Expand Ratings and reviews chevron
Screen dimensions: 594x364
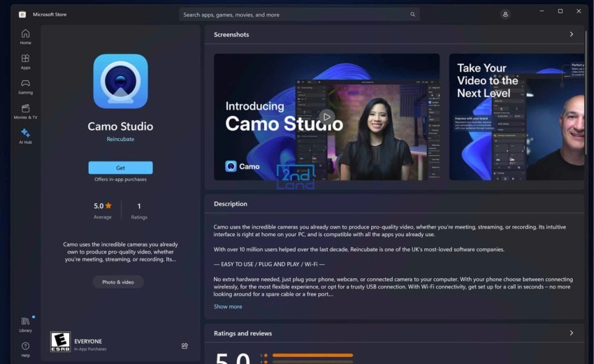(571, 333)
